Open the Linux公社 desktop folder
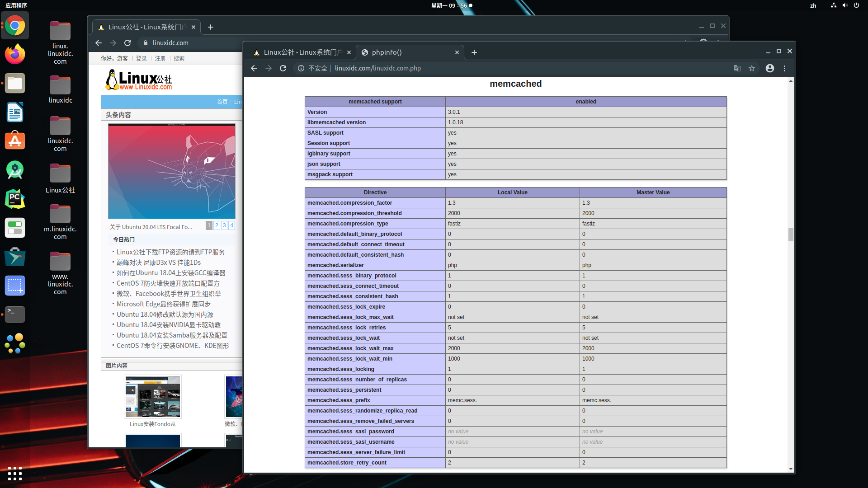868x488 pixels. coord(60,178)
